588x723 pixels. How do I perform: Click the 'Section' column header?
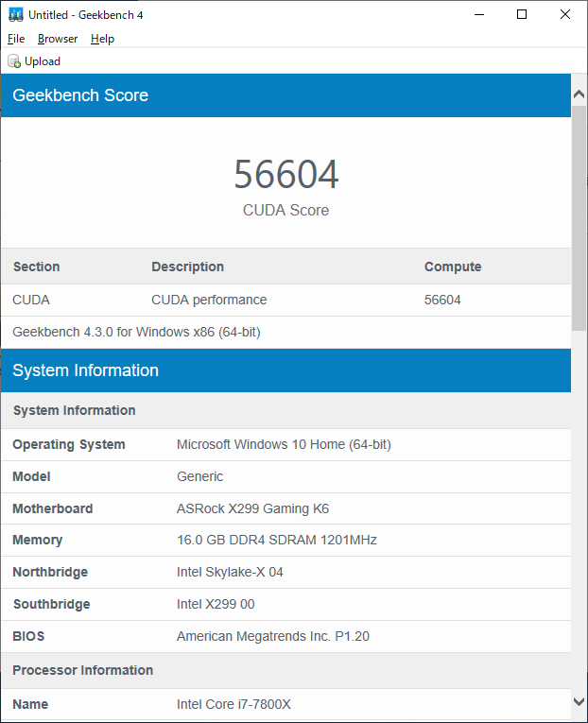37,267
